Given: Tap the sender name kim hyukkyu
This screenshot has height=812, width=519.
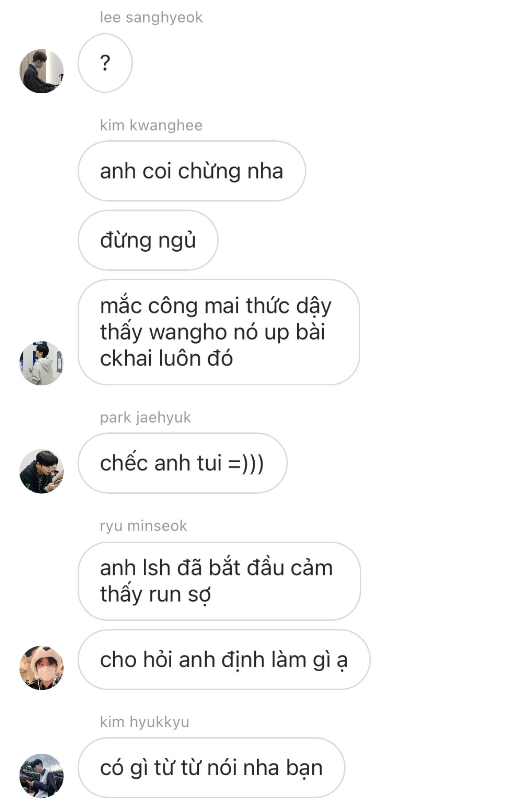Looking at the screenshot, I should (x=145, y=722).
